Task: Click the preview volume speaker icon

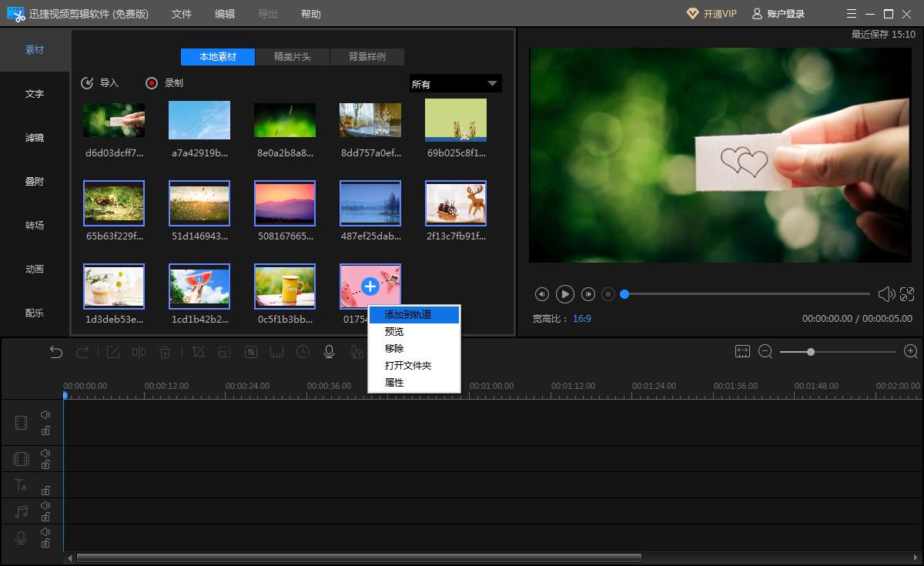Action: [x=885, y=294]
